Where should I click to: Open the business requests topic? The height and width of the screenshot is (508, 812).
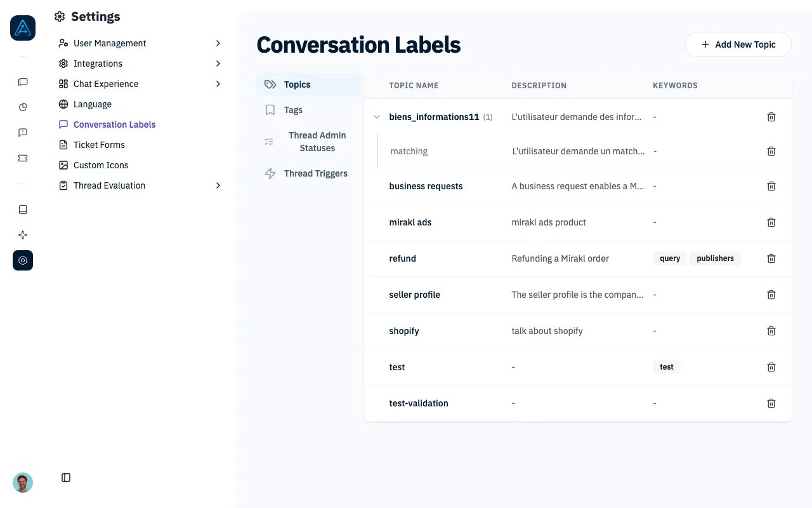pyautogui.click(x=426, y=186)
